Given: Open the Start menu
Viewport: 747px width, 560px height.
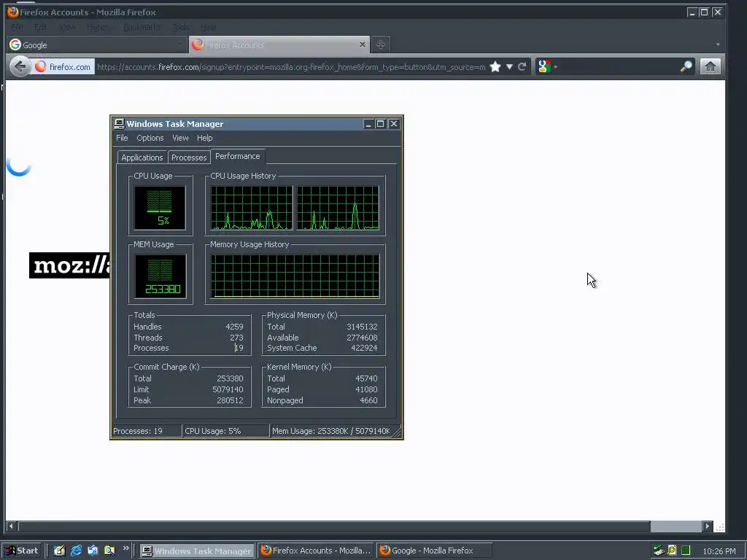Looking at the screenshot, I should coord(22,551).
